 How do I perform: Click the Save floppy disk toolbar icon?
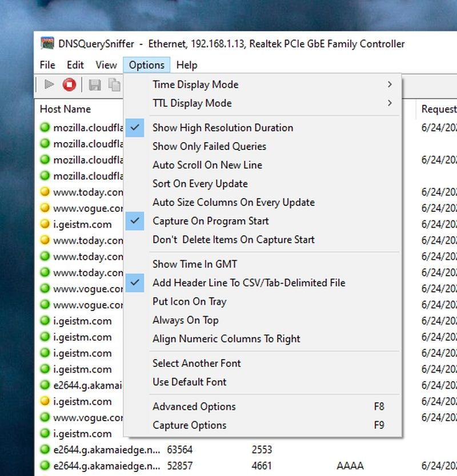pos(95,85)
